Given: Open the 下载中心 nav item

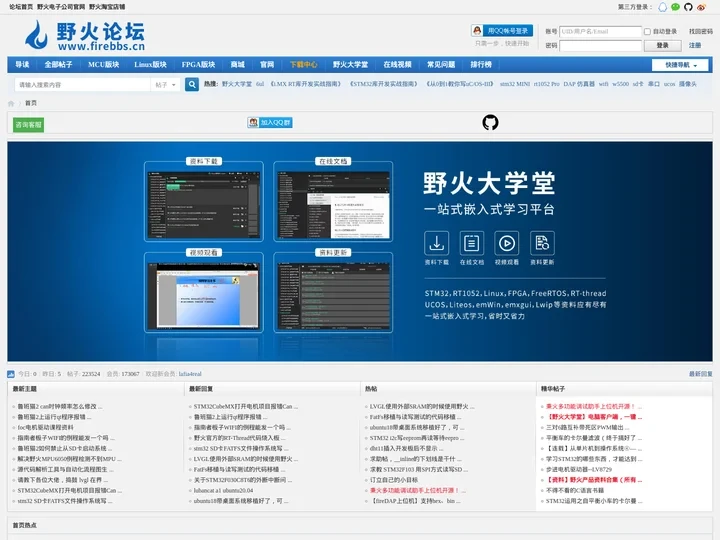Looking at the screenshot, I should [303, 65].
